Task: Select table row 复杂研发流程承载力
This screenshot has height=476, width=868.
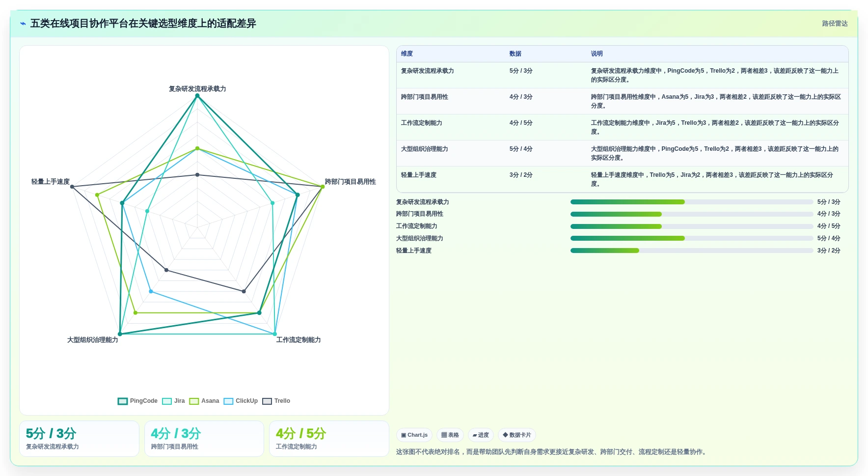Action: tap(622, 75)
